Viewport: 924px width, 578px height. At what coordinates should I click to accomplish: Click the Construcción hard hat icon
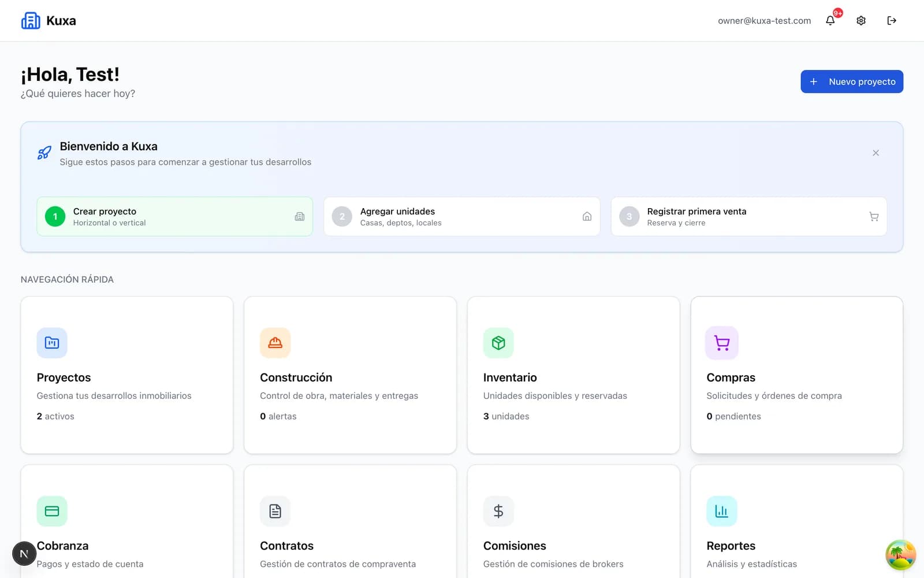tap(275, 343)
